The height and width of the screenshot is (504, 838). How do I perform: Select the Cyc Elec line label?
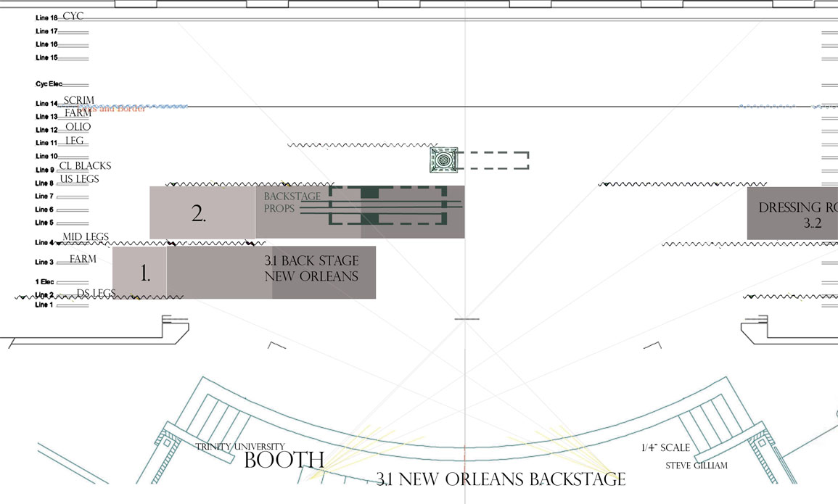tap(49, 84)
